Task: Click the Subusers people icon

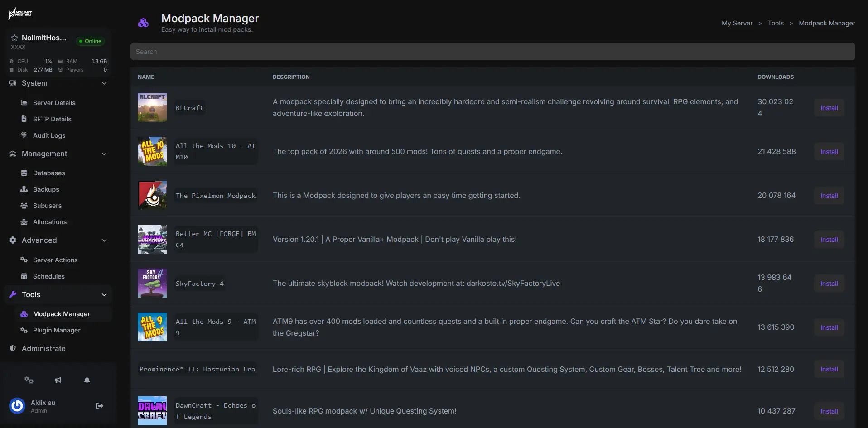Action: tap(24, 206)
